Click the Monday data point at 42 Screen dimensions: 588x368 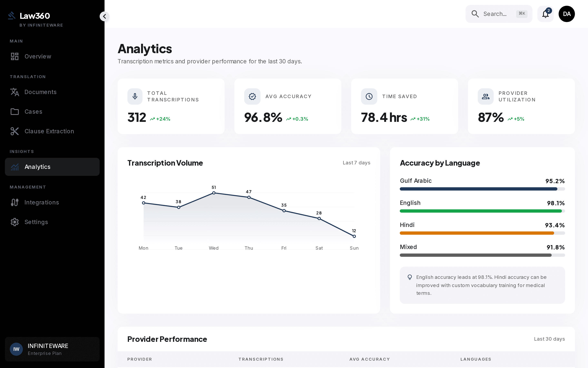pos(144,203)
